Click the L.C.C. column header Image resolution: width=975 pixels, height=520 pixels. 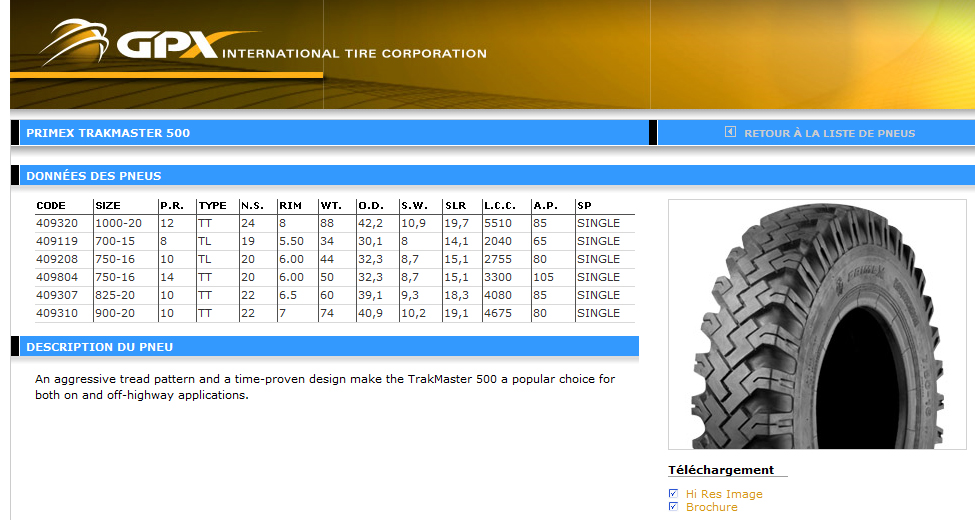pos(500,205)
